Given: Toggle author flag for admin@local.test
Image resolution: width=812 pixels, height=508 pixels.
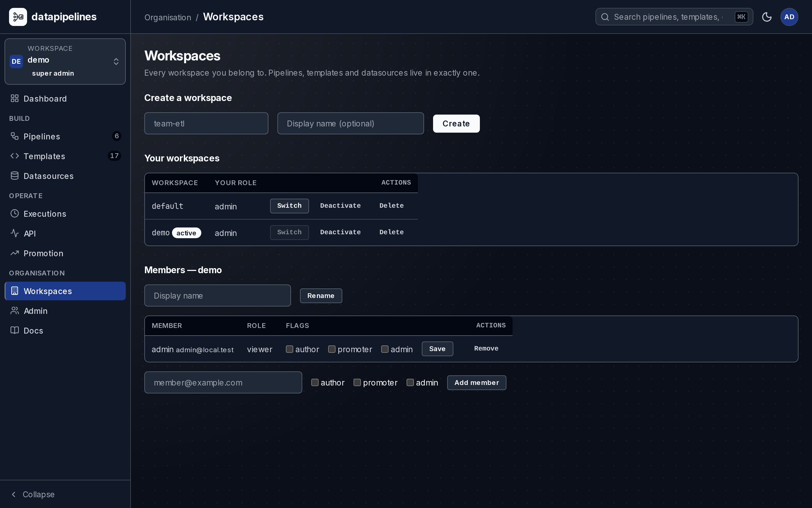Looking at the screenshot, I should pos(290,349).
